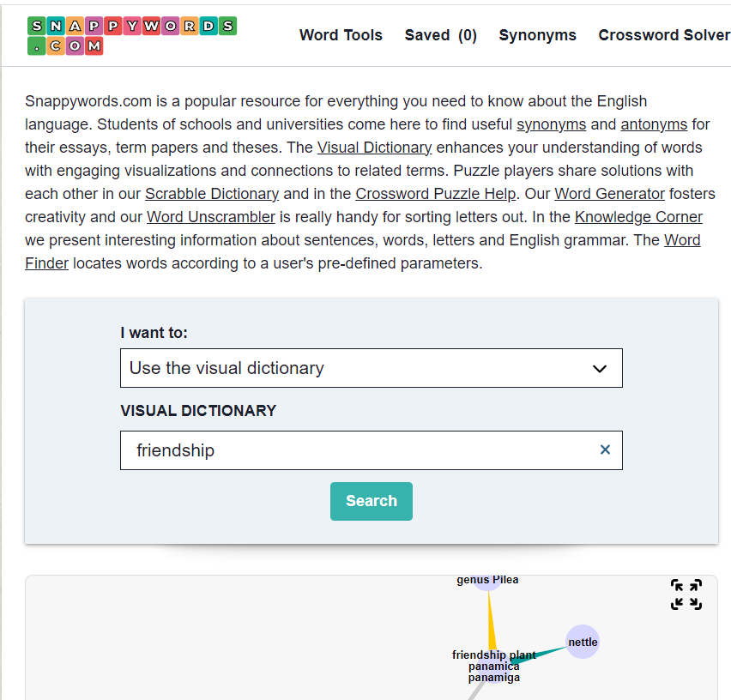731x700 pixels.
Task: Go to the Synonyms menu item
Action: [537, 35]
